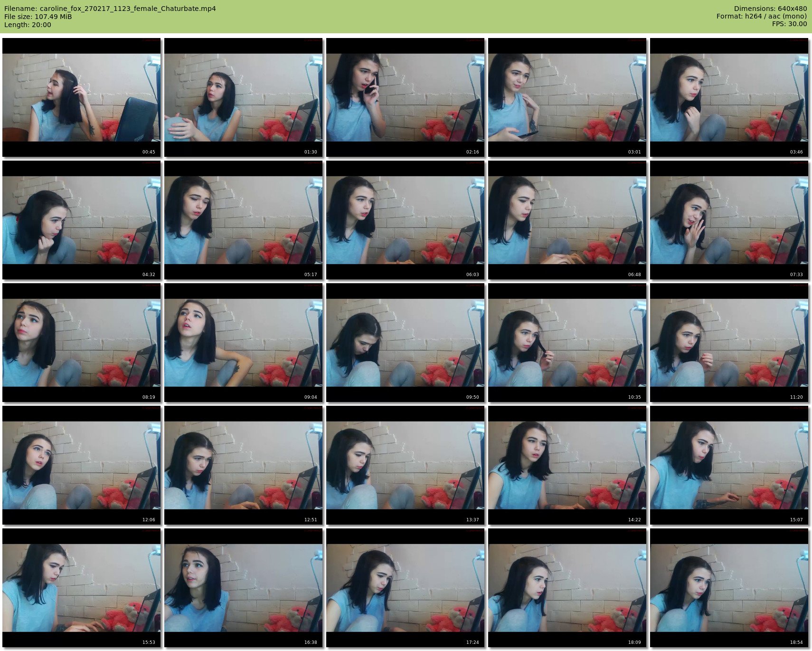The image size is (812, 651).
Task: Click the 06:03 thumbnail
Action: tap(405, 220)
